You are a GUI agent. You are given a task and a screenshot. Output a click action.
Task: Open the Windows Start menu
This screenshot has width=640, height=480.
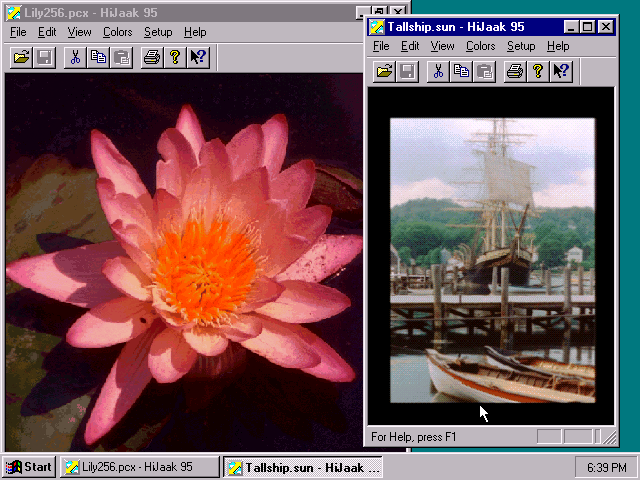[29, 467]
